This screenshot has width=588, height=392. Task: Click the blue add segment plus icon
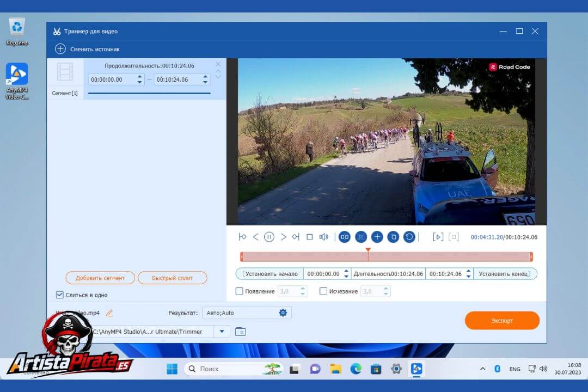[x=377, y=237]
